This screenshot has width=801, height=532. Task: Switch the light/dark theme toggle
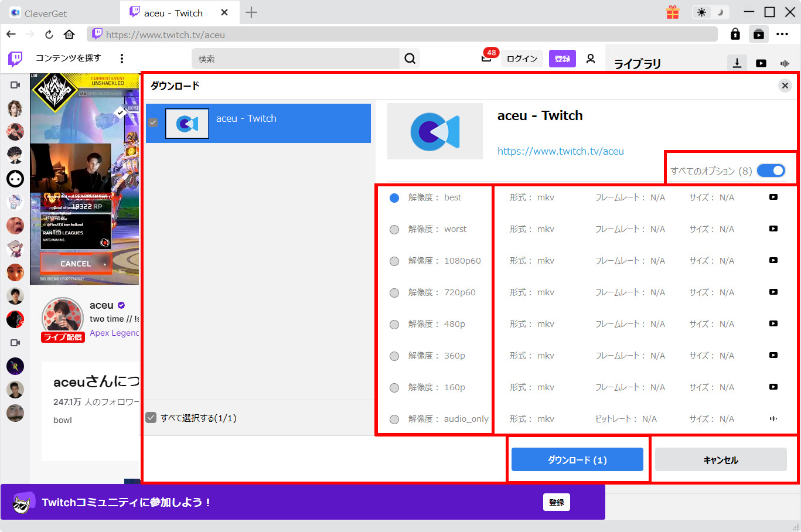point(710,12)
